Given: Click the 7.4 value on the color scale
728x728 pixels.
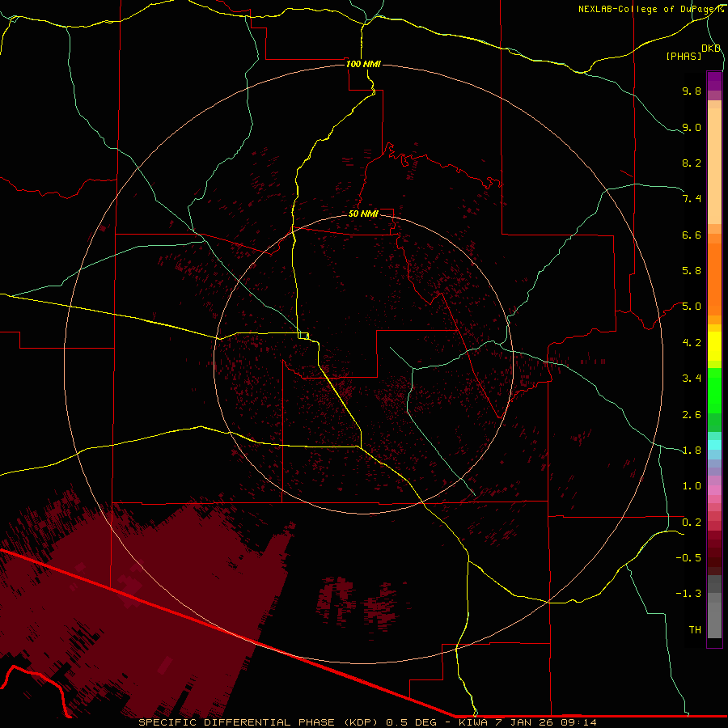Looking at the screenshot, I should pos(692,199).
